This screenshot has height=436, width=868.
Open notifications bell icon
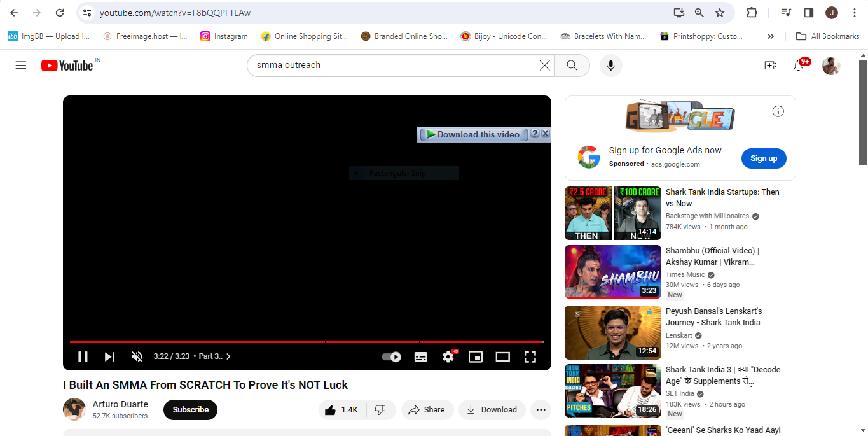(799, 65)
